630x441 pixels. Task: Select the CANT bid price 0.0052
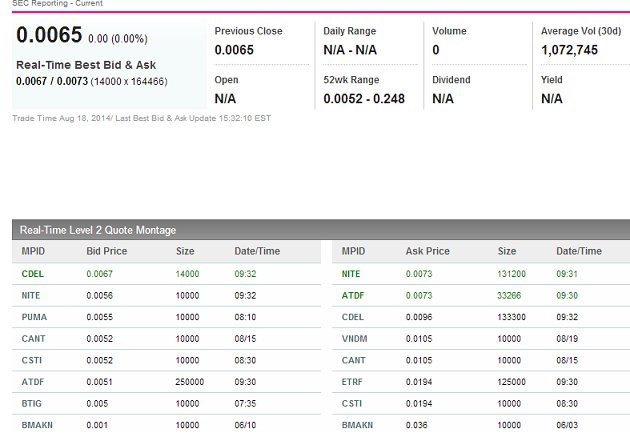click(99, 339)
